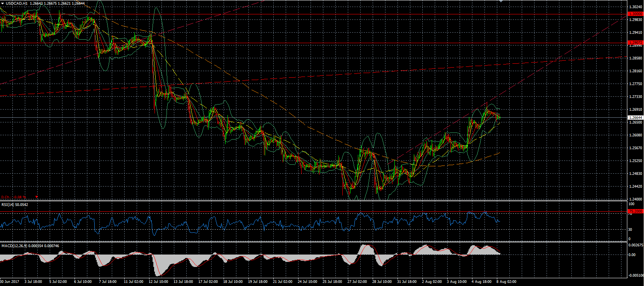This screenshot has height=286, width=644.
Task: Click the 24 Jul 10:00 time axis label
Action: click(307, 282)
